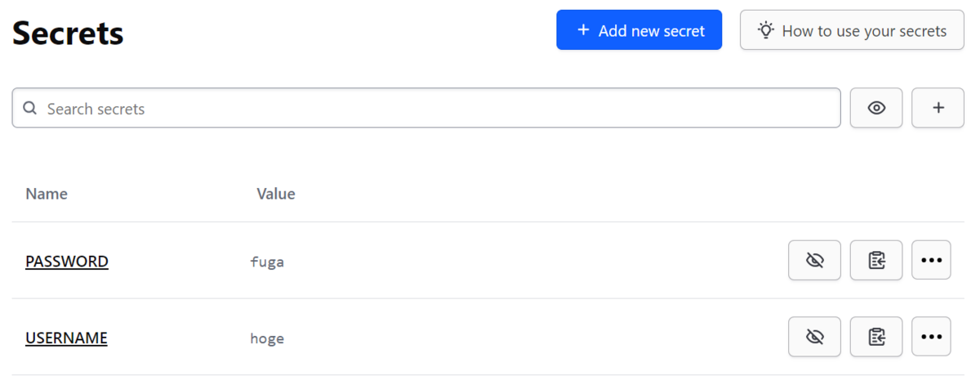Click the Add new secret button
The image size is (980, 385).
tap(639, 30)
